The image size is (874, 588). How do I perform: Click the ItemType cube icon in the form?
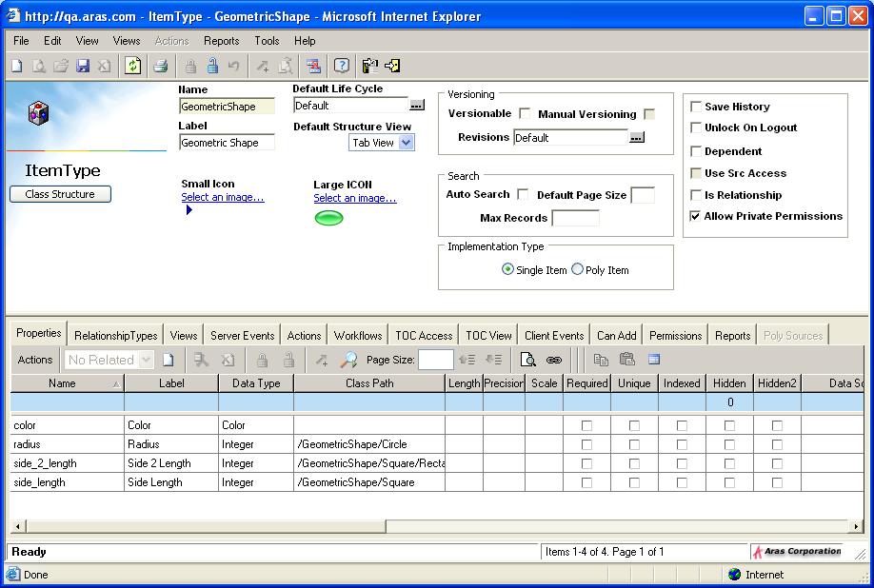pos(38,113)
